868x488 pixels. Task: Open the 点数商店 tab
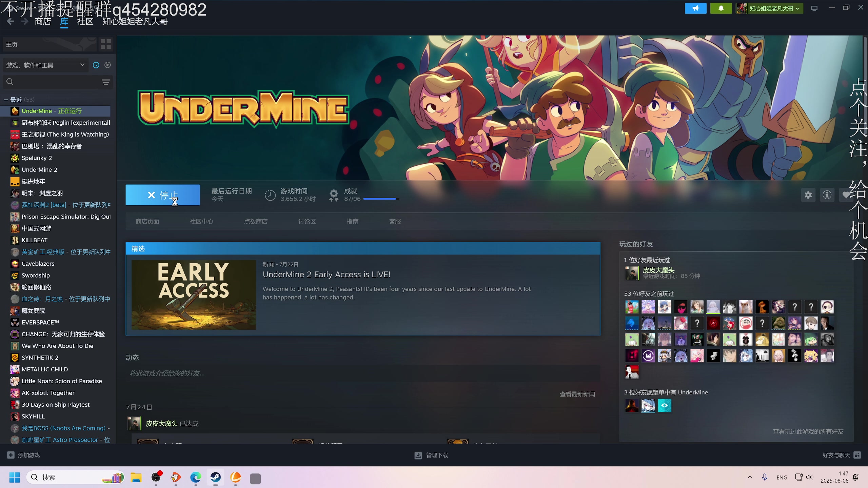tap(256, 222)
